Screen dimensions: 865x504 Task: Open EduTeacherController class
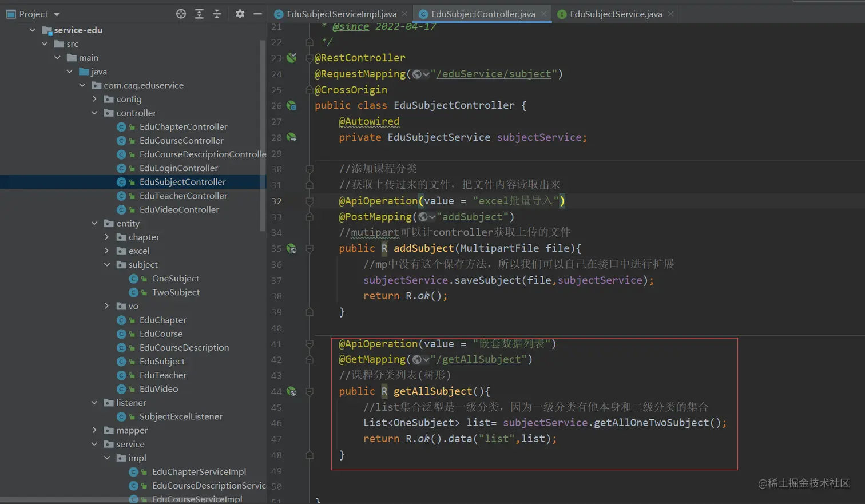point(183,196)
